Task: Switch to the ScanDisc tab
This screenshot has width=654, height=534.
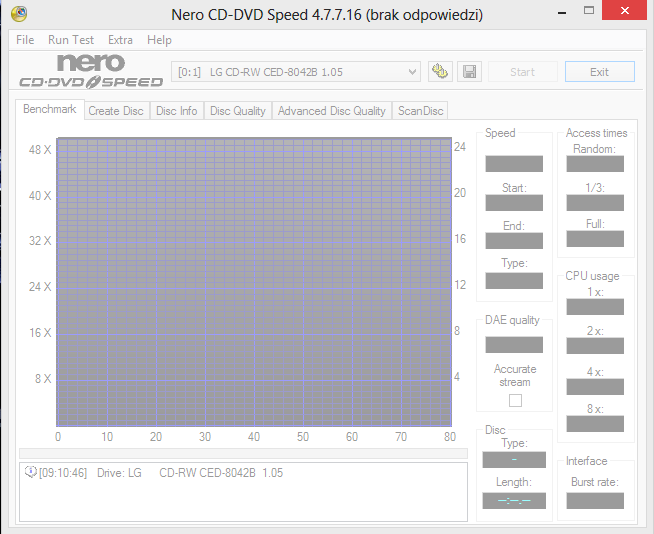Action: pyautogui.click(x=420, y=111)
